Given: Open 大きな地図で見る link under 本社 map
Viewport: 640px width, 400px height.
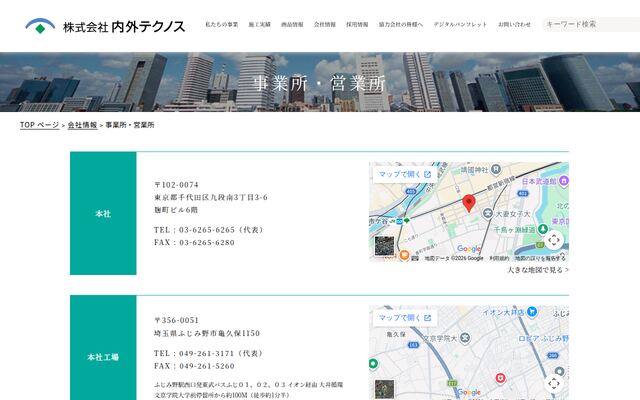Looking at the screenshot, I should coord(538,270).
